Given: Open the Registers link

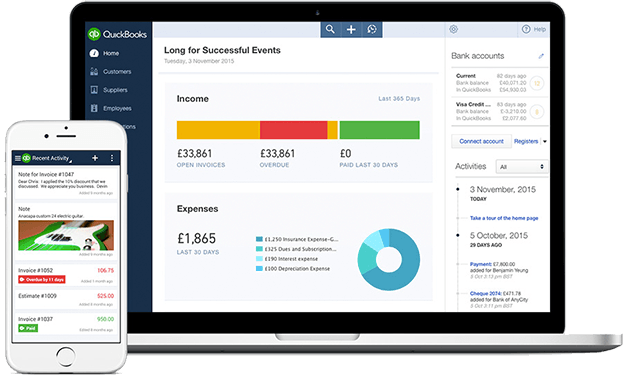Looking at the screenshot, I should [526, 141].
